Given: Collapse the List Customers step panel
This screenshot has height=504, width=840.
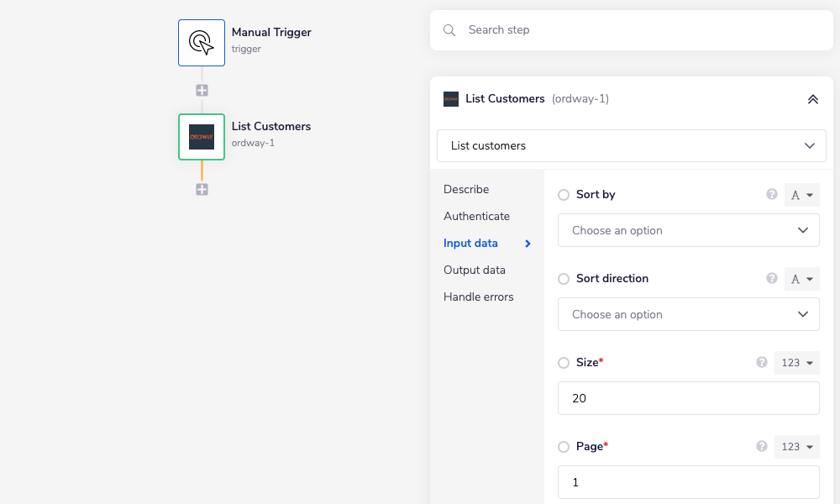Looking at the screenshot, I should [812, 99].
